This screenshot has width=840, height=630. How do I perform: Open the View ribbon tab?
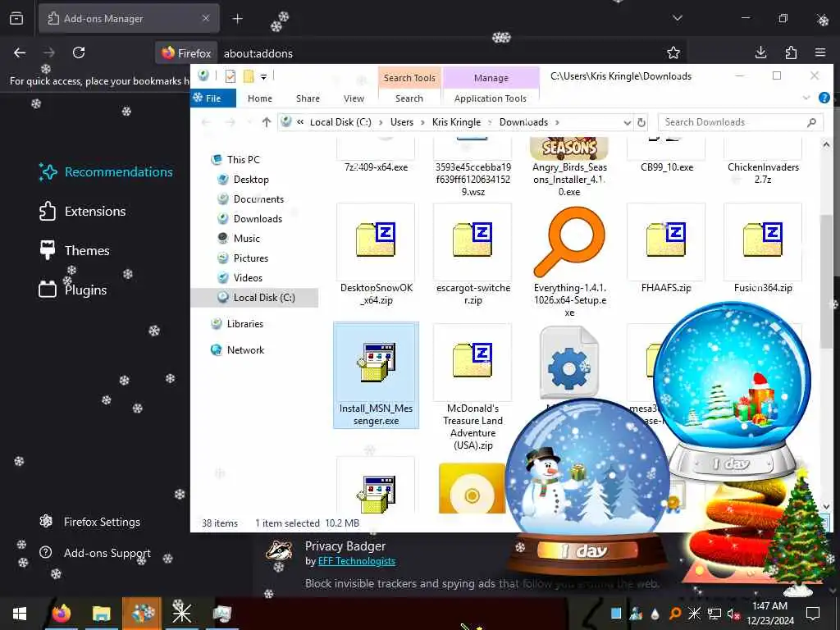[354, 98]
